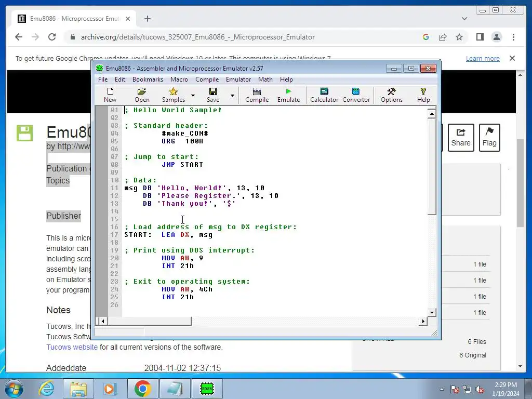Click the Chrome back arrow button
532x399 pixels.
[19, 37]
